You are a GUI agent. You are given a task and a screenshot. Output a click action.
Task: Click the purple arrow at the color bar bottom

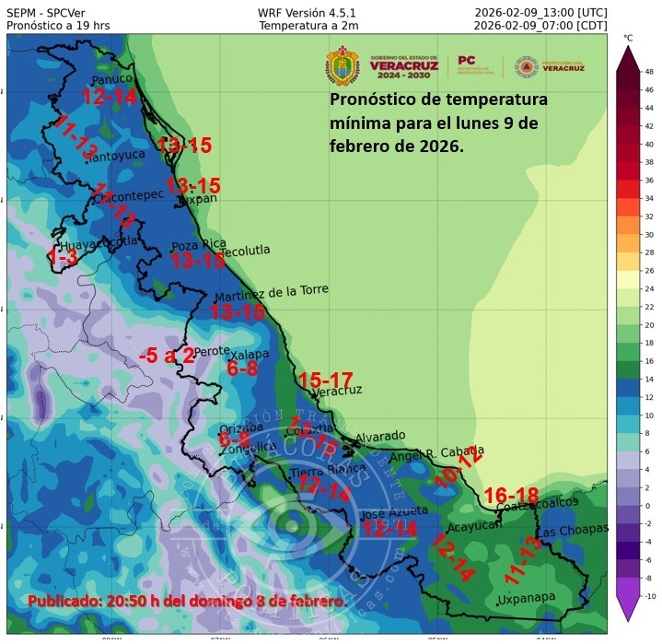628,608
